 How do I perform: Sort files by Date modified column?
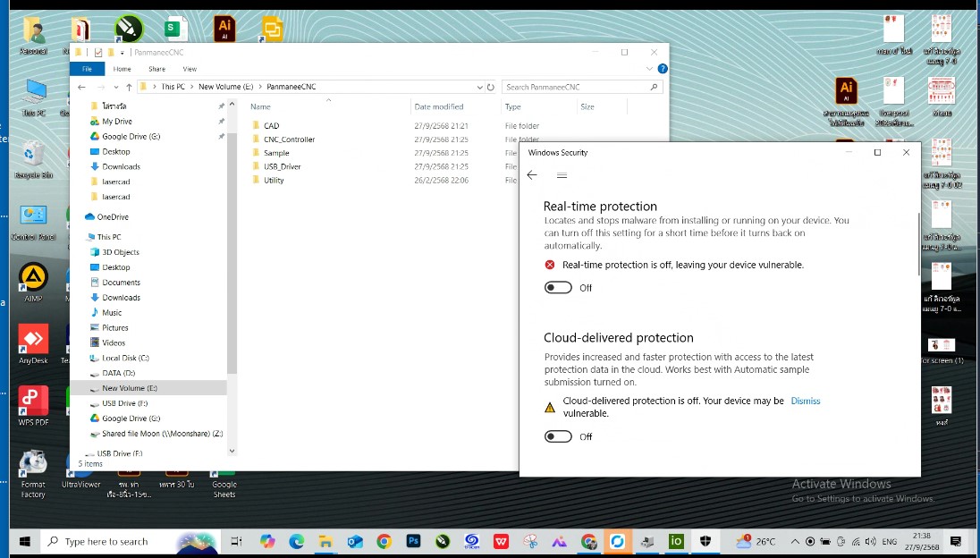tap(438, 106)
